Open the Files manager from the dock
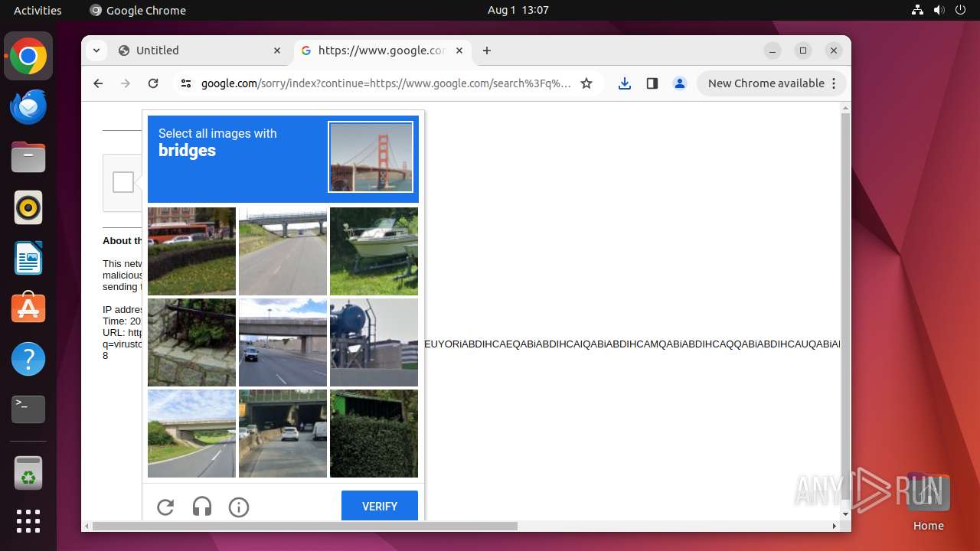This screenshot has height=551, width=980. tap(28, 158)
